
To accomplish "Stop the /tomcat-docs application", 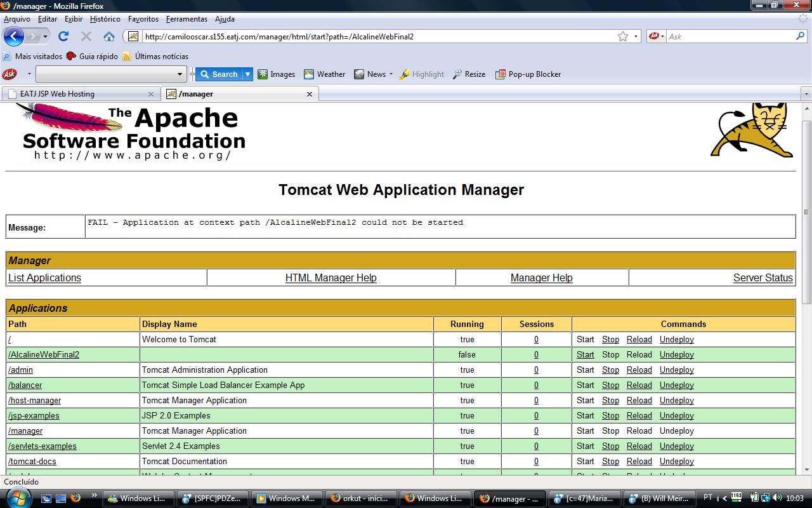I will [x=610, y=461].
